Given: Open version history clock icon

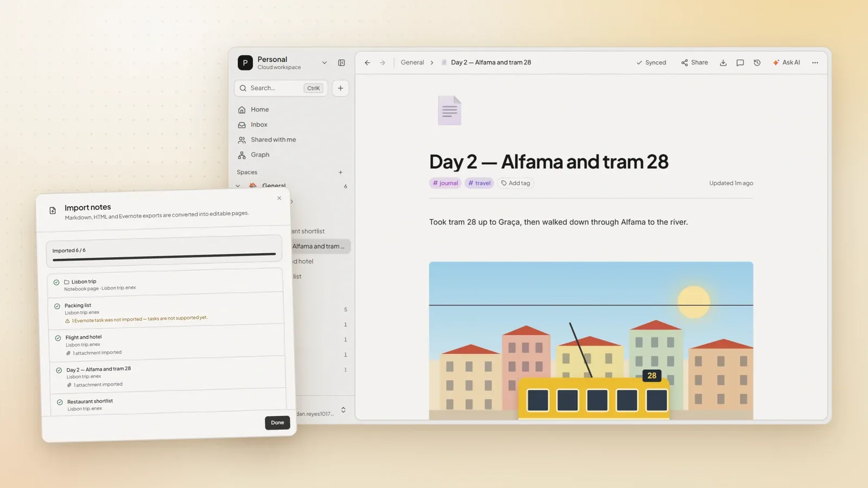Looking at the screenshot, I should point(757,63).
